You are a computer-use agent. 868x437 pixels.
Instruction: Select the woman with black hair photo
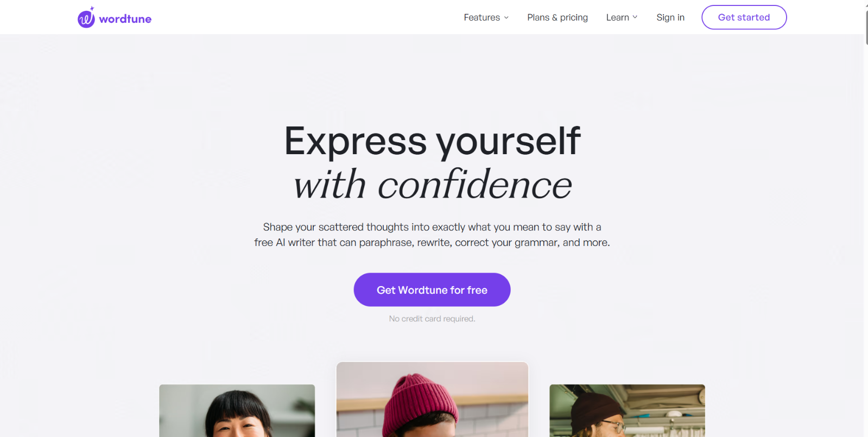[237, 410]
